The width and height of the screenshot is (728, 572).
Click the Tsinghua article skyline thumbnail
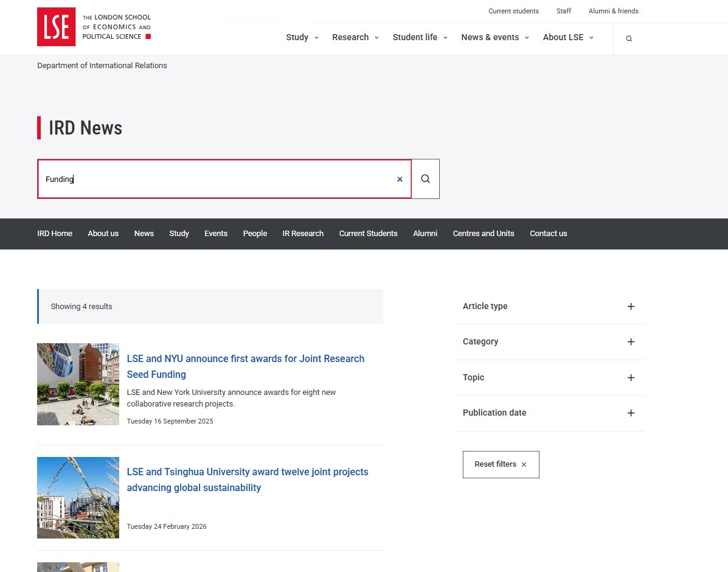(x=78, y=498)
